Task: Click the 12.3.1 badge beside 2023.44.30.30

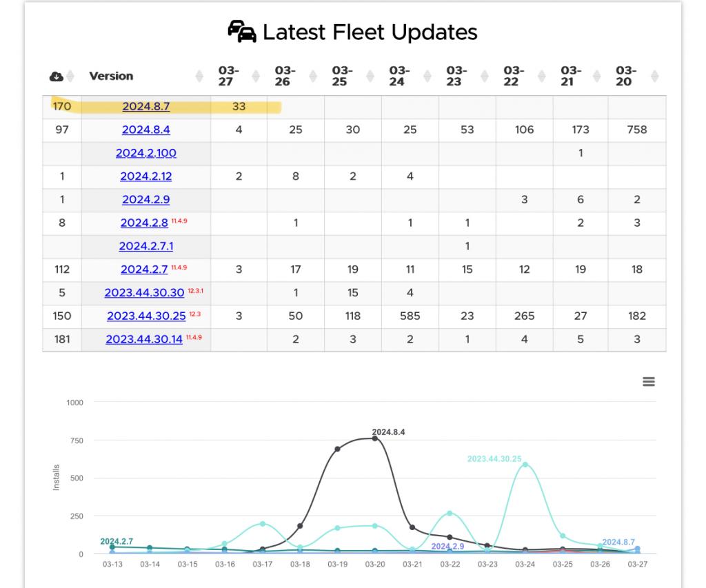Action: tap(195, 291)
